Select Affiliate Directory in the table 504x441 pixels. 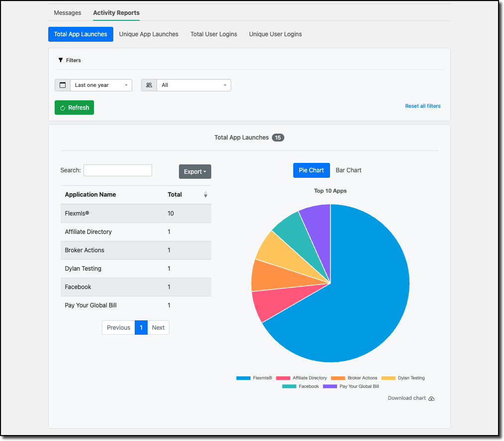point(88,232)
